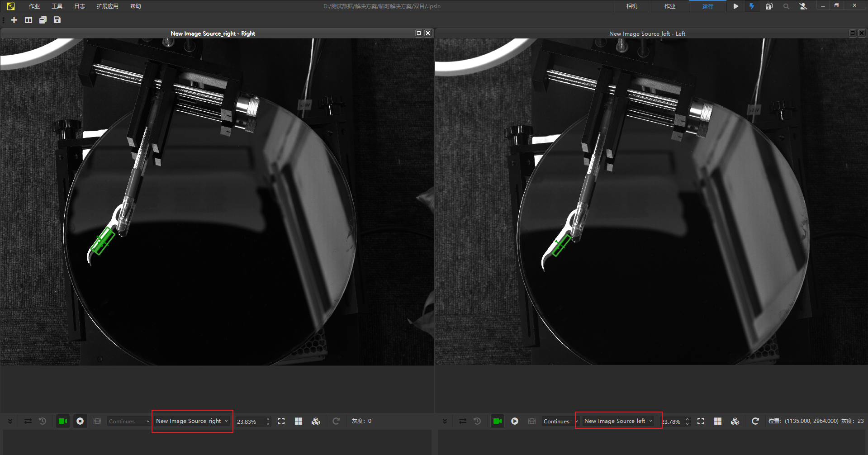The height and width of the screenshot is (455, 868).
Task: Click the floppy-disk save icon in top toolbar
Action: click(x=57, y=20)
